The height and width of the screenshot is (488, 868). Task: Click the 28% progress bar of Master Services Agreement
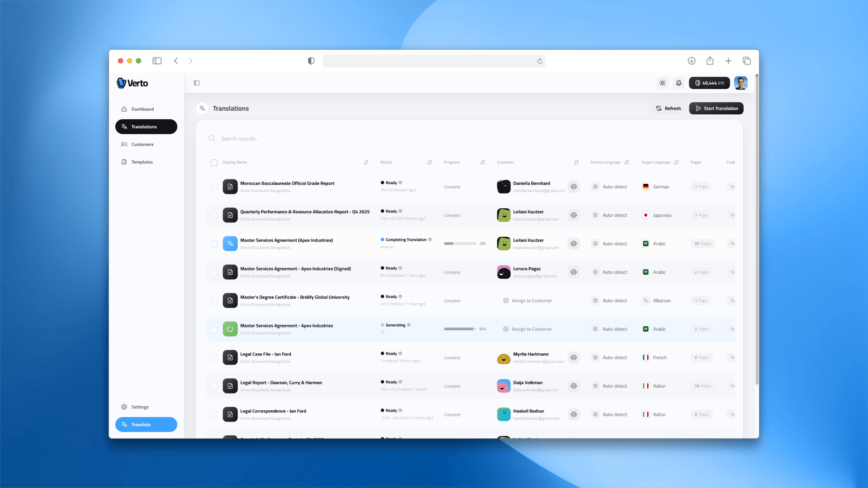pyautogui.click(x=460, y=244)
